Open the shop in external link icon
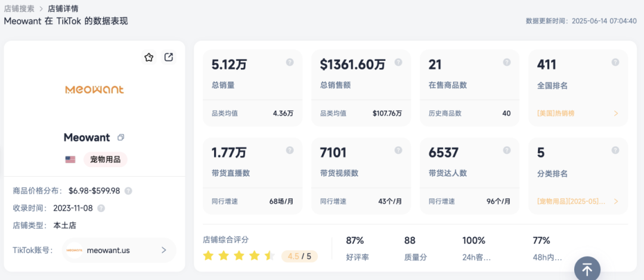 click(x=168, y=57)
